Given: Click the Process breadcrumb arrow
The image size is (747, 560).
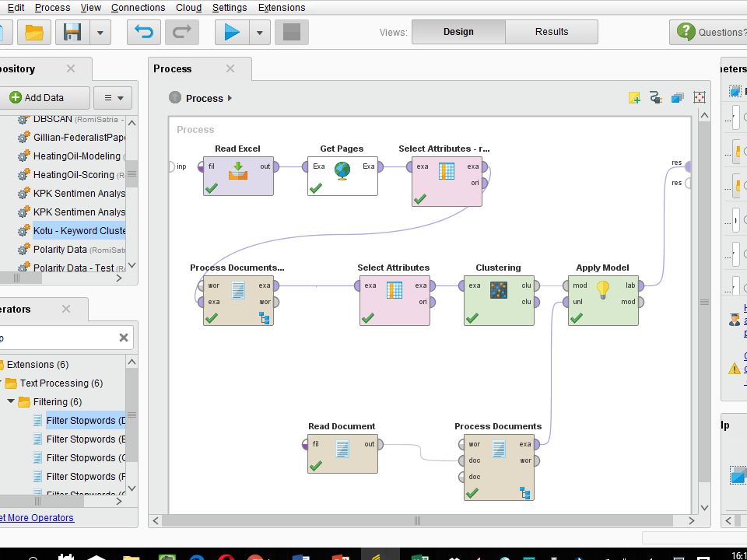Looking at the screenshot, I should click(230, 98).
